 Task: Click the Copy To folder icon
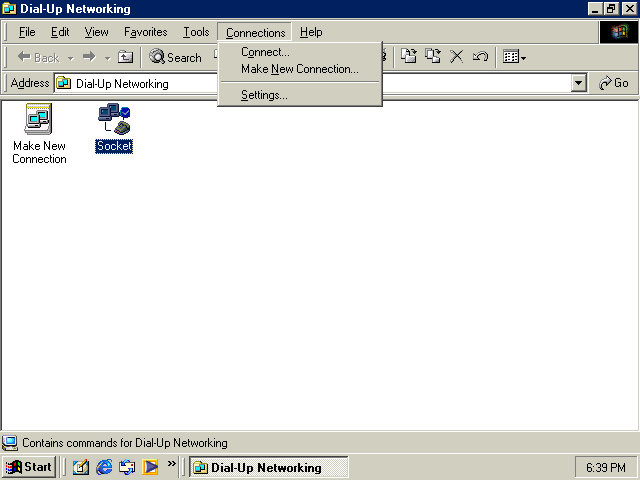point(433,56)
